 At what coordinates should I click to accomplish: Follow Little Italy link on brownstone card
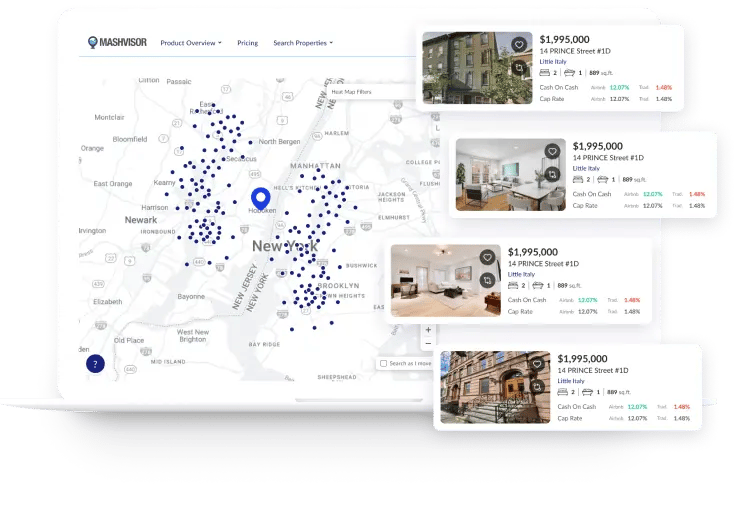click(571, 381)
